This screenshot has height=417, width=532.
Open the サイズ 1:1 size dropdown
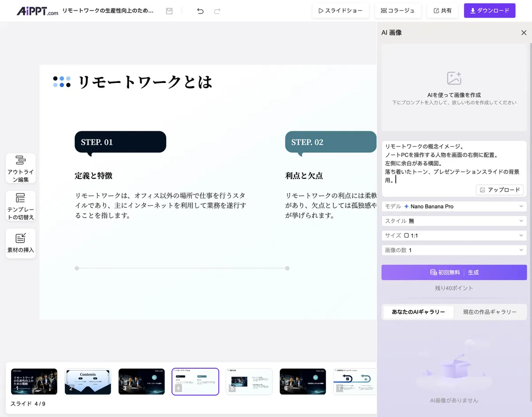tap(454, 236)
